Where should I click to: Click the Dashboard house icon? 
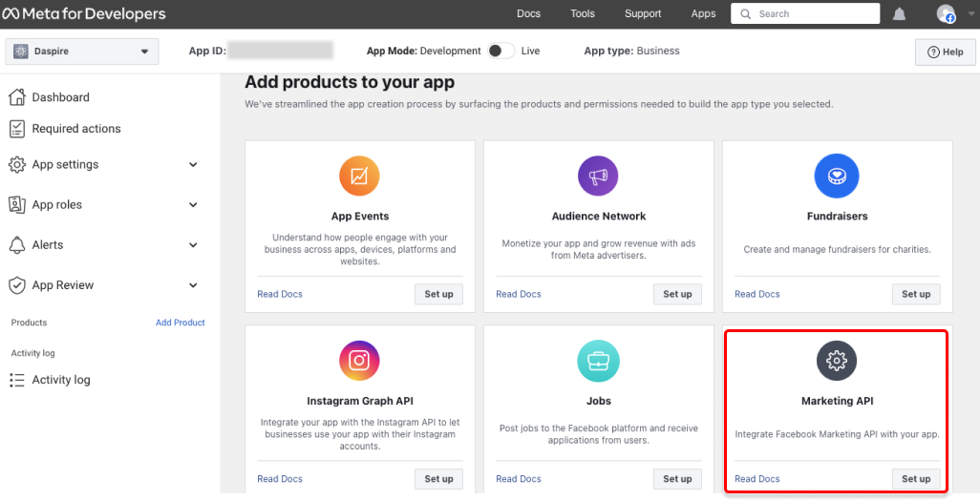tap(17, 96)
